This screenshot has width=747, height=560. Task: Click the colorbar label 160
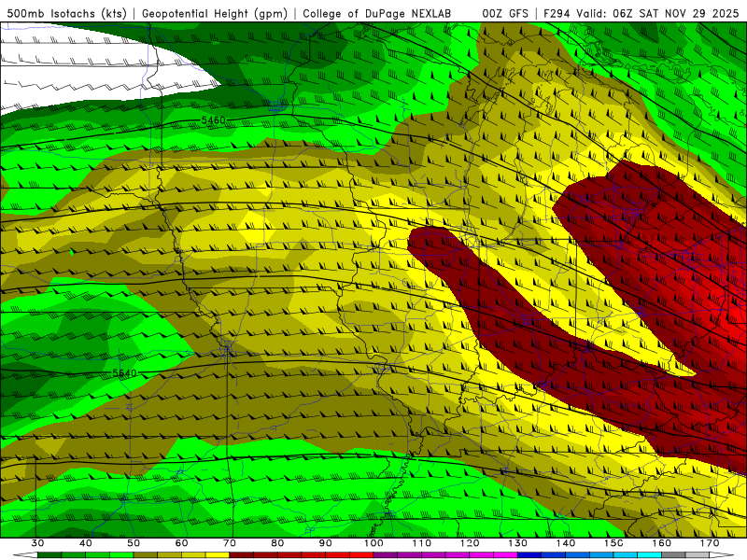[662, 543]
